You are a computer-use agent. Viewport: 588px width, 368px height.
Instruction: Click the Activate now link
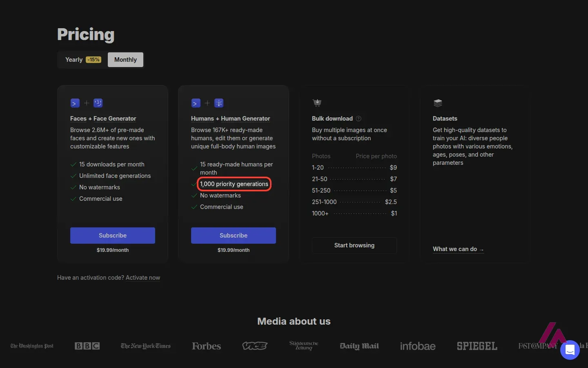pyautogui.click(x=143, y=278)
